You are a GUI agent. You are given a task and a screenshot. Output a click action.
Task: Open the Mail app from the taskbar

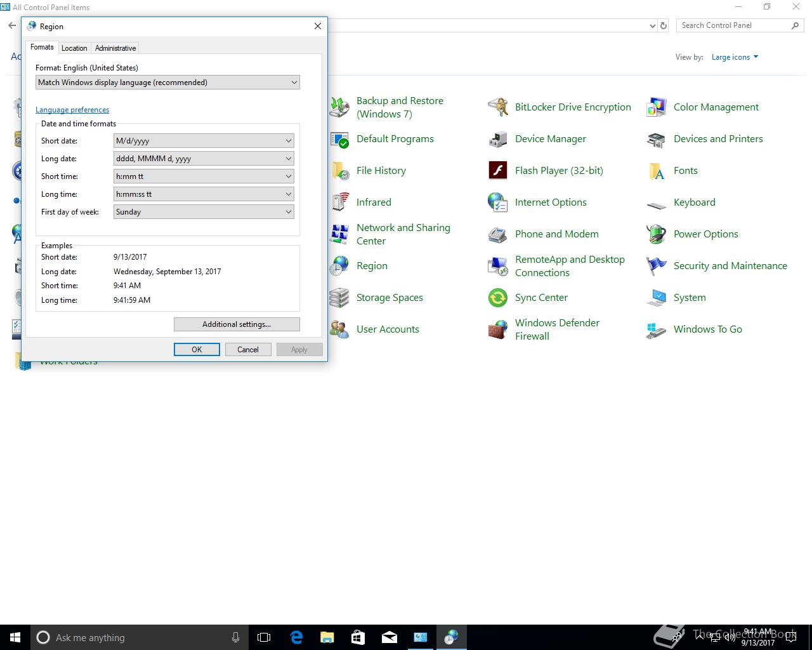click(390, 637)
